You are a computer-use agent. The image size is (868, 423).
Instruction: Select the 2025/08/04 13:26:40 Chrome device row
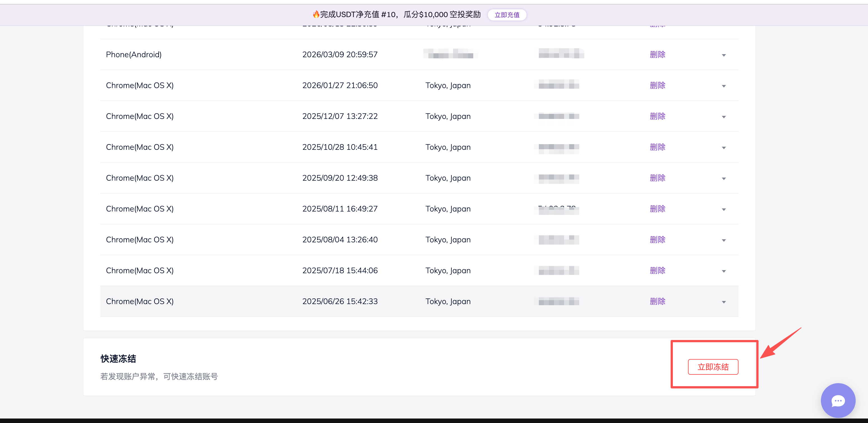click(140, 240)
